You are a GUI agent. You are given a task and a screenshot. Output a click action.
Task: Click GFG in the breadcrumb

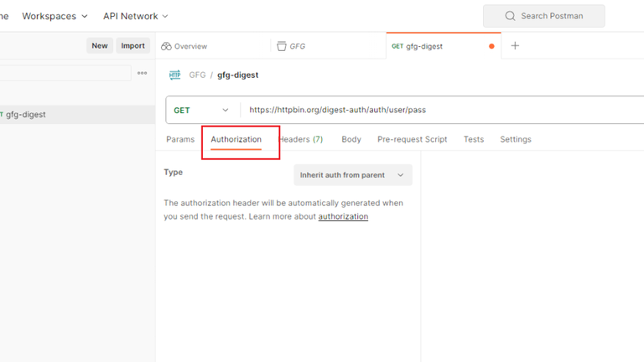pos(197,75)
